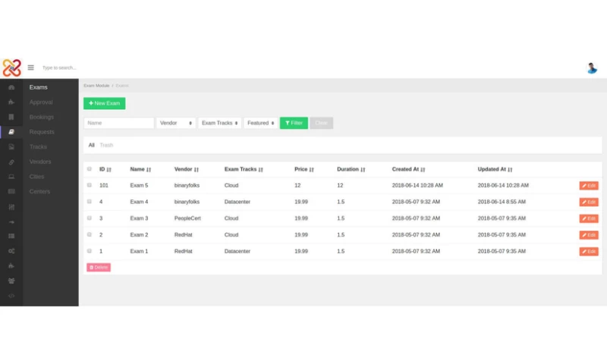
Task: Check the box for Exam 3 row
Action: point(90,218)
